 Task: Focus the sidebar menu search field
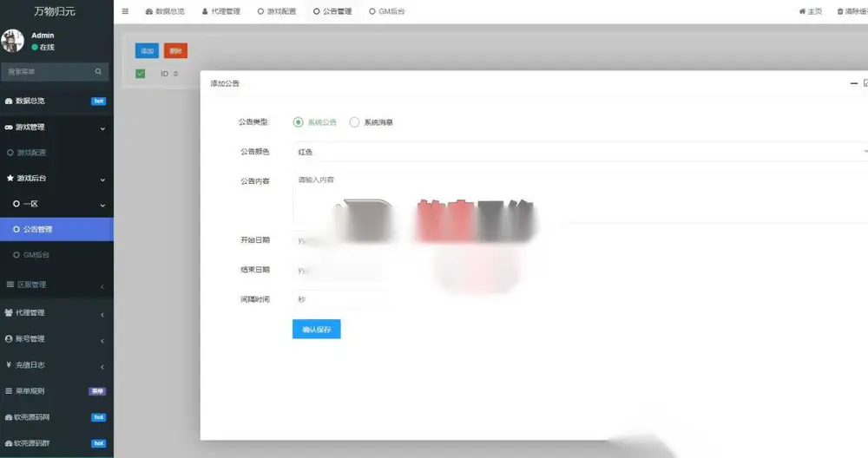(55, 71)
